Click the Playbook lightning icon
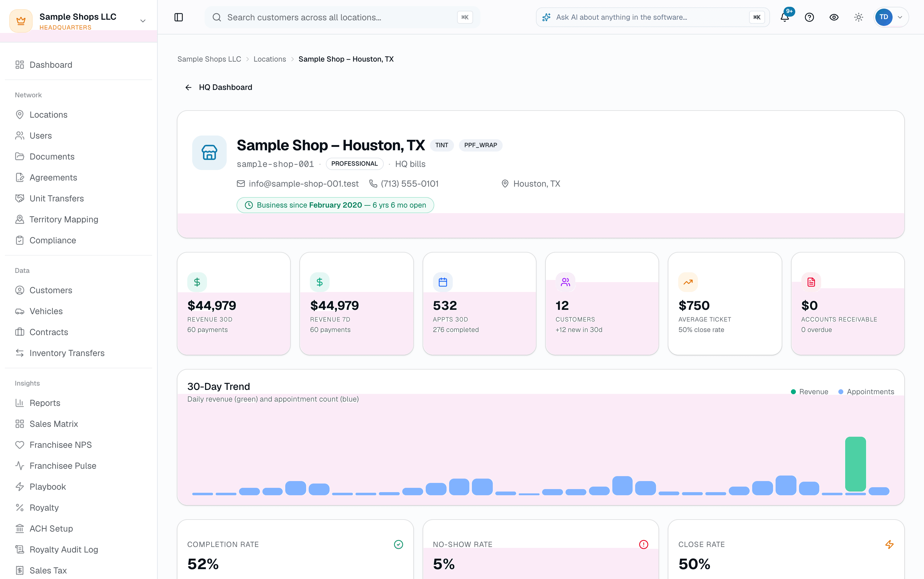This screenshot has height=579, width=924. (19, 487)
